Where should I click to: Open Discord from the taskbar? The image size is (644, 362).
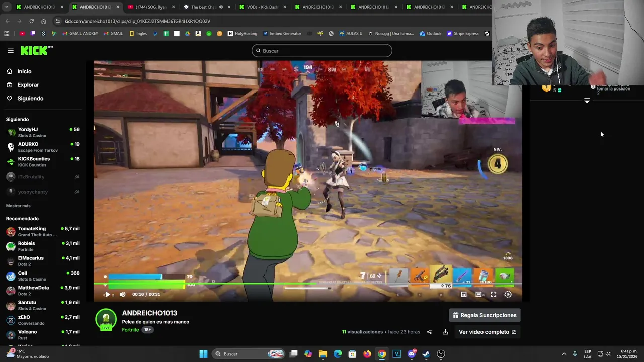(412, 354)
